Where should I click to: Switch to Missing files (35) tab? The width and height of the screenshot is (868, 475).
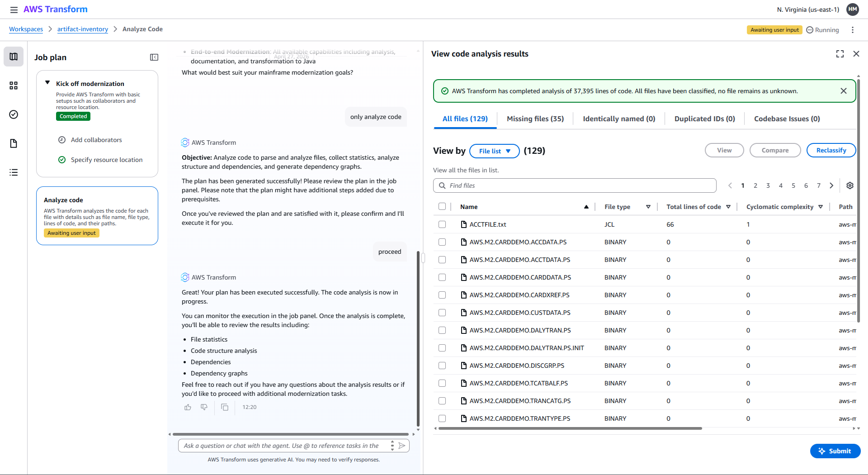click(535, 119)
